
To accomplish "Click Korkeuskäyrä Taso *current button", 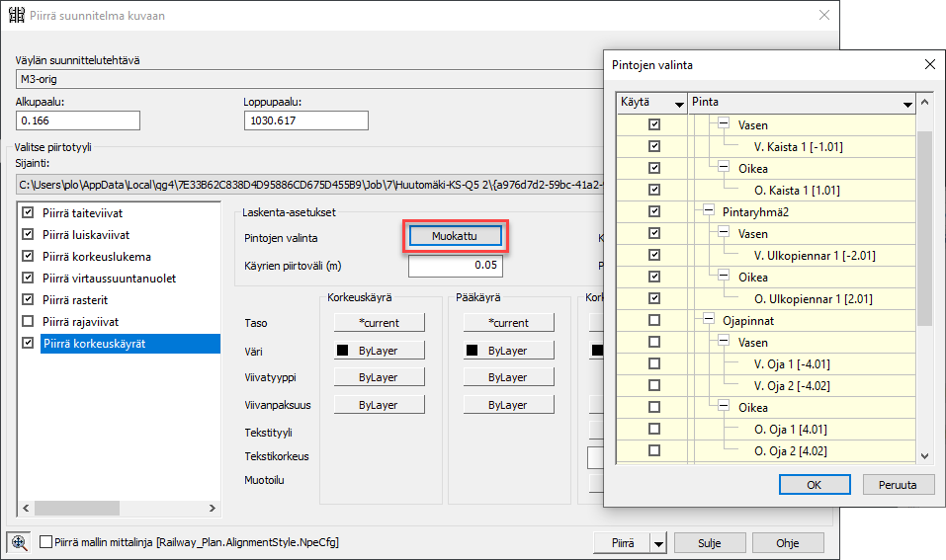I will pyautogui.click(x=380, y=323).
